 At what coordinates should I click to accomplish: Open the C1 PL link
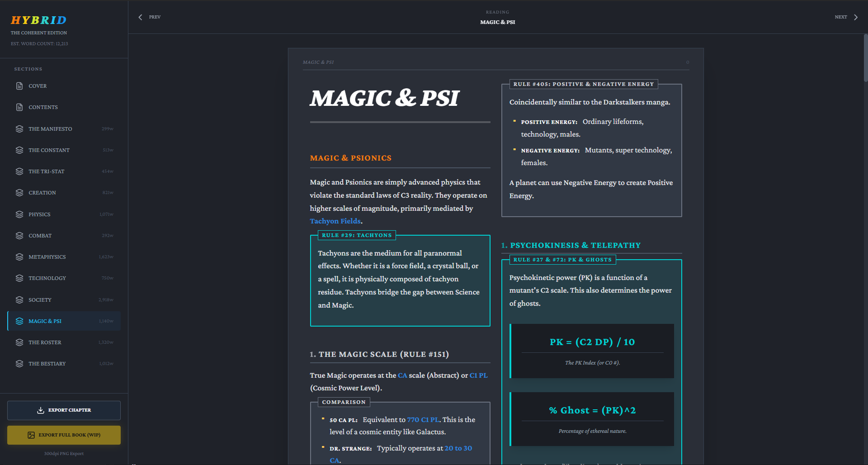[x=478, y=375]
